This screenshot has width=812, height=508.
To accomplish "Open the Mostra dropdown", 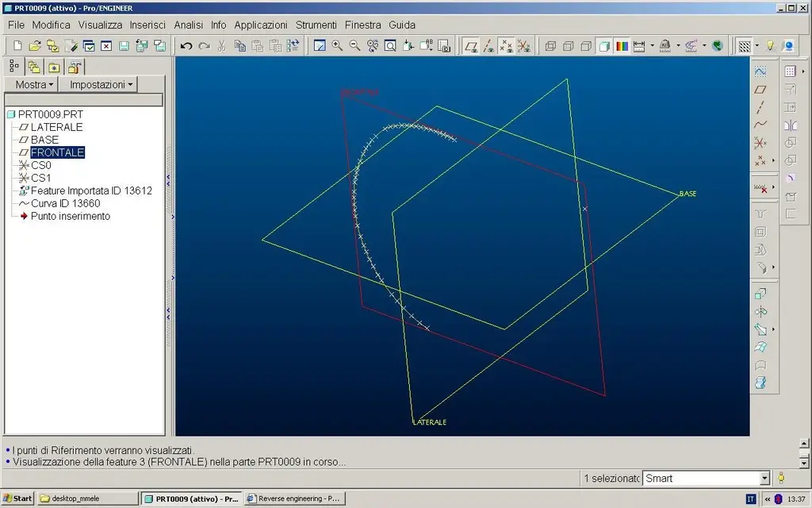I will (x=32, y=84).
